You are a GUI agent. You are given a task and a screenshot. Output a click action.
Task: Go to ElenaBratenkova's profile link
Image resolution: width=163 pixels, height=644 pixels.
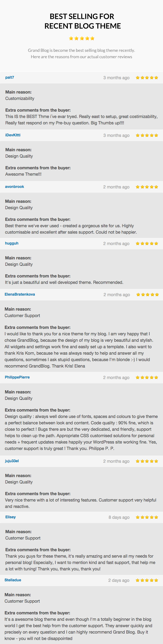20,294
